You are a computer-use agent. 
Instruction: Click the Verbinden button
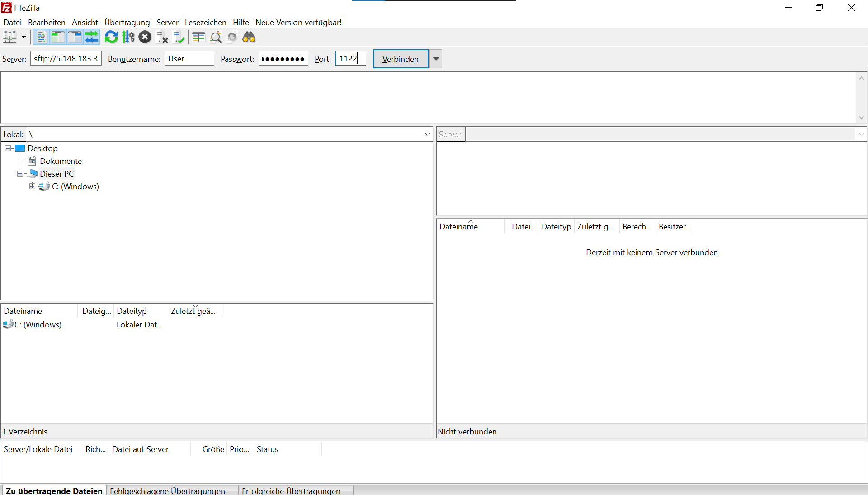click(x=401, y=59)
